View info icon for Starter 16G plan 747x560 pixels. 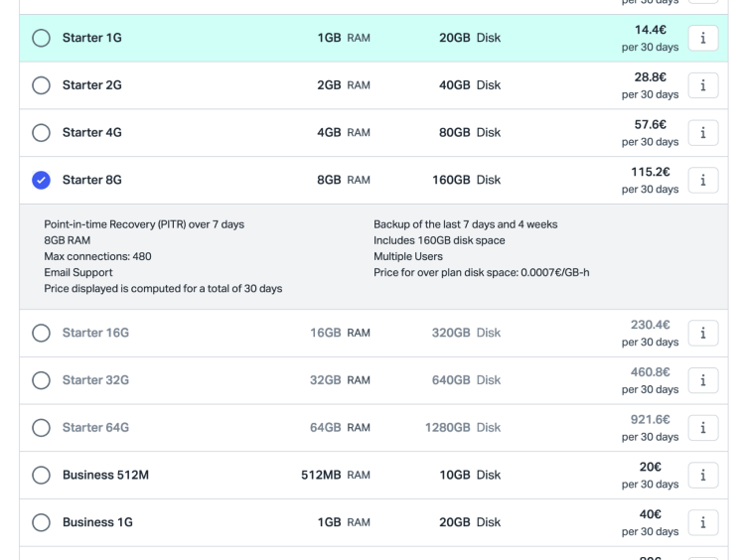tap(702, 333)
